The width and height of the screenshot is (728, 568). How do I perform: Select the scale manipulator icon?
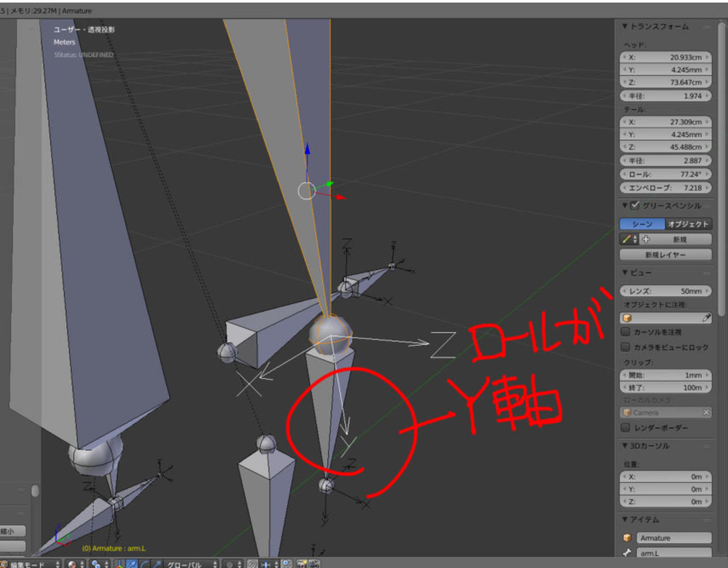pos(156,564)
